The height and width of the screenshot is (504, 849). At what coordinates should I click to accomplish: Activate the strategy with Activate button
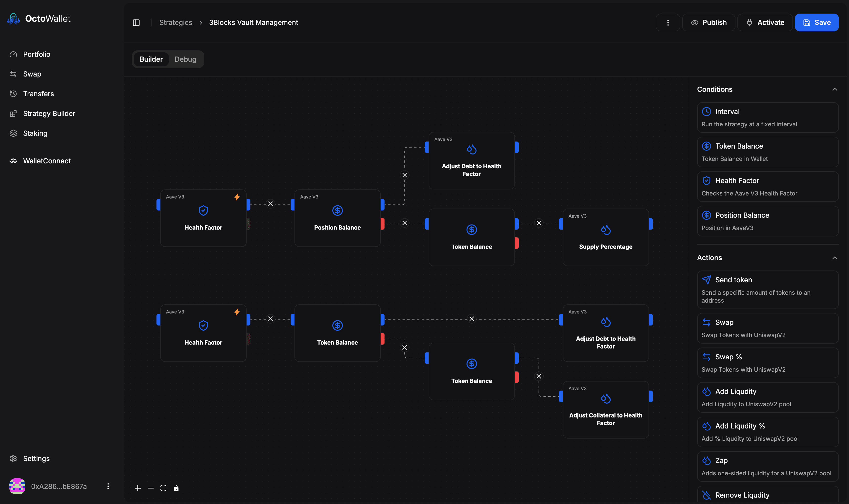[x=765, y=22]
